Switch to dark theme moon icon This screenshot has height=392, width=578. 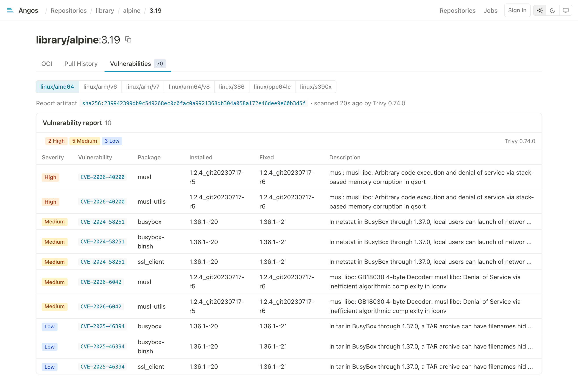553,11
